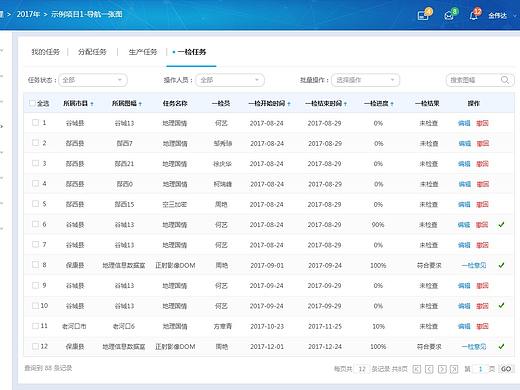This screenshot has width=520, height=390.
Task: Open the 任务状态 dropdown
Action: (93, 80)
